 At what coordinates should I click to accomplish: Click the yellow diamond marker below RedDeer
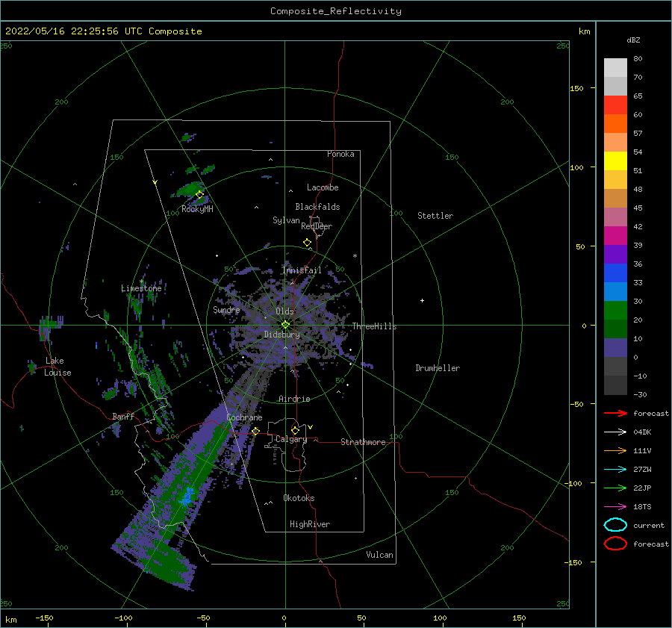point(308,243)
